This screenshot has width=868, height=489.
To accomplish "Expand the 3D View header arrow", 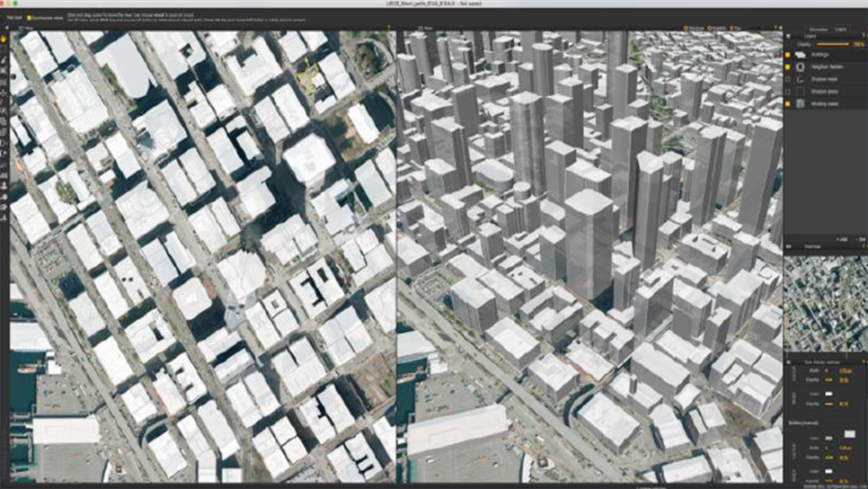I will pos(403,29).
